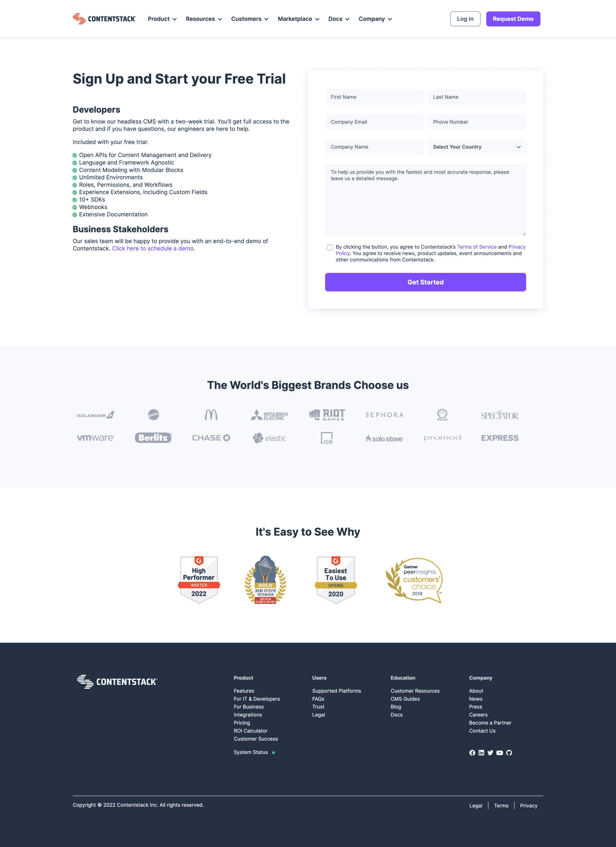Click the Request Demo button

pyautogui.click(x=513, y=18)
